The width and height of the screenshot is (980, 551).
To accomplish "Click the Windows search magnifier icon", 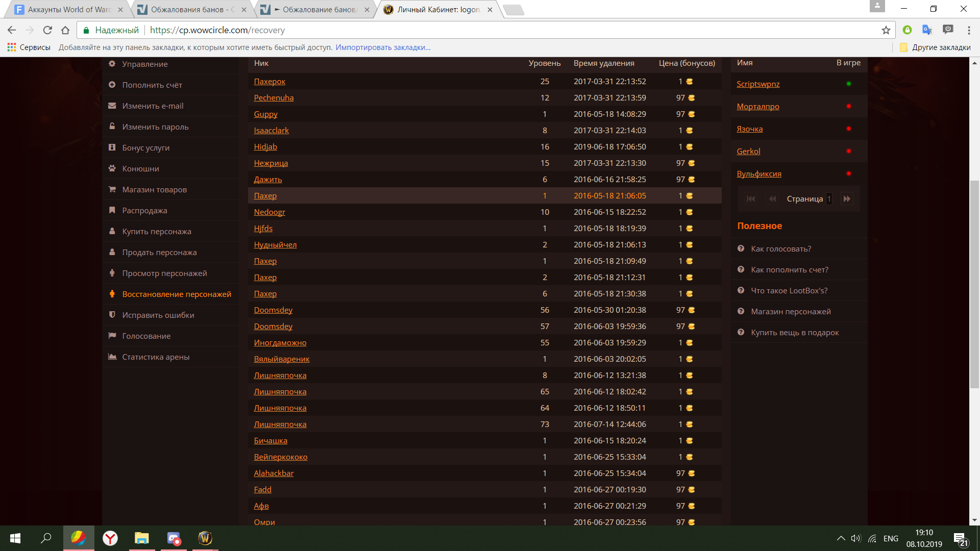I will (46, 538).
